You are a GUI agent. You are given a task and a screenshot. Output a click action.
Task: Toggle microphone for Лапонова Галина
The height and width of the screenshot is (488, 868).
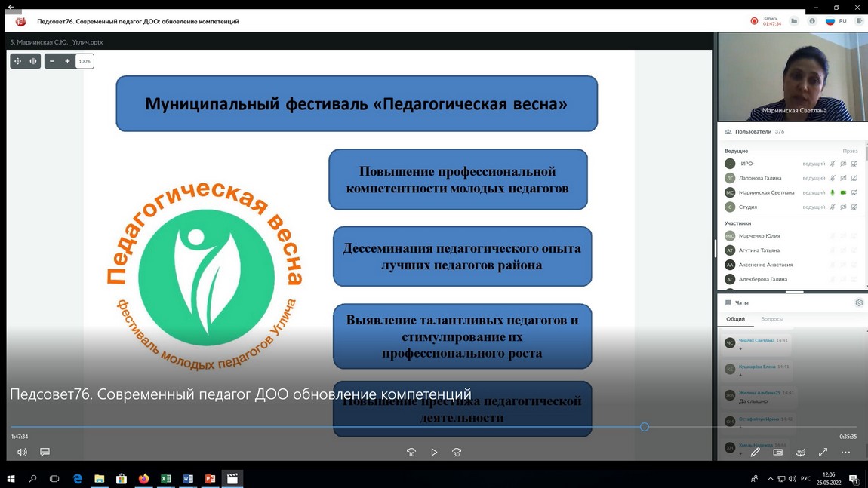[x=832, y=178]
